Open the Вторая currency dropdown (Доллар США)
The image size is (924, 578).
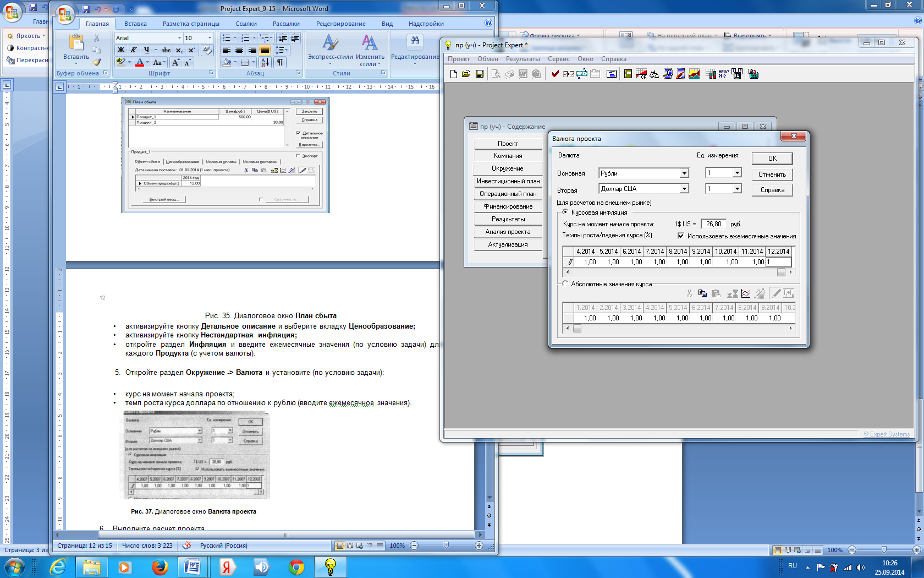[x=684, y=189]
